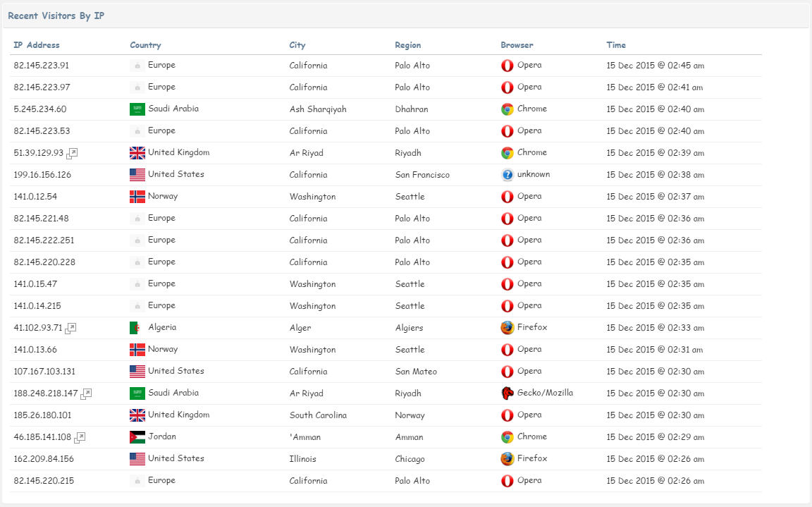Sort by the IP Address column header
The image size is (812, 507).
click(36, 45)
